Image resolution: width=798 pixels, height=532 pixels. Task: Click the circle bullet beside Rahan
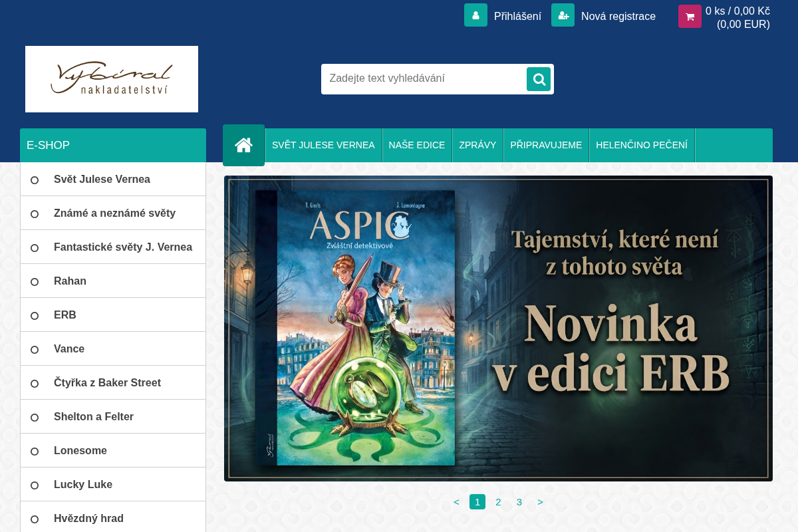pos(35,281)
